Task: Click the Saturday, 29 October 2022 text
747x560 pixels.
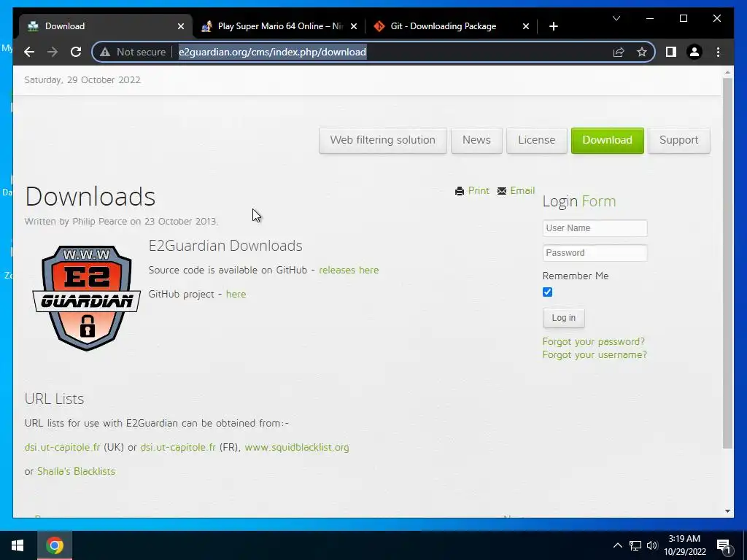Action: tap(82, 80)
